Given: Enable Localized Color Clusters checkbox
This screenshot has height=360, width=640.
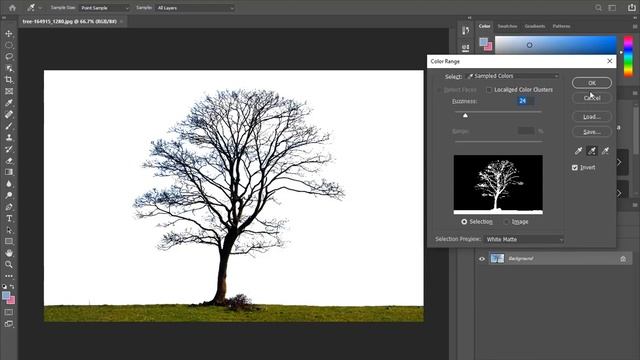Looking at the screenshot, I should pos(489,89).
